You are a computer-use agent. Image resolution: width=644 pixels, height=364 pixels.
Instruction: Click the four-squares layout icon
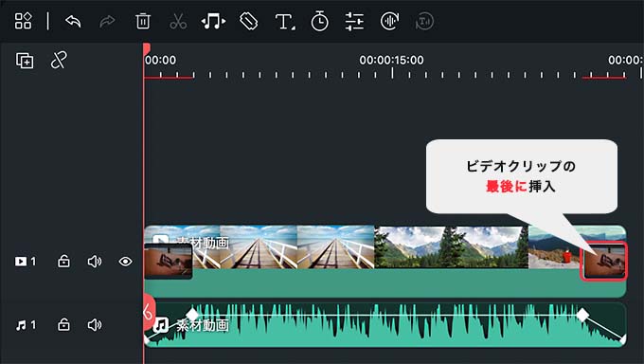click(23, 21)
